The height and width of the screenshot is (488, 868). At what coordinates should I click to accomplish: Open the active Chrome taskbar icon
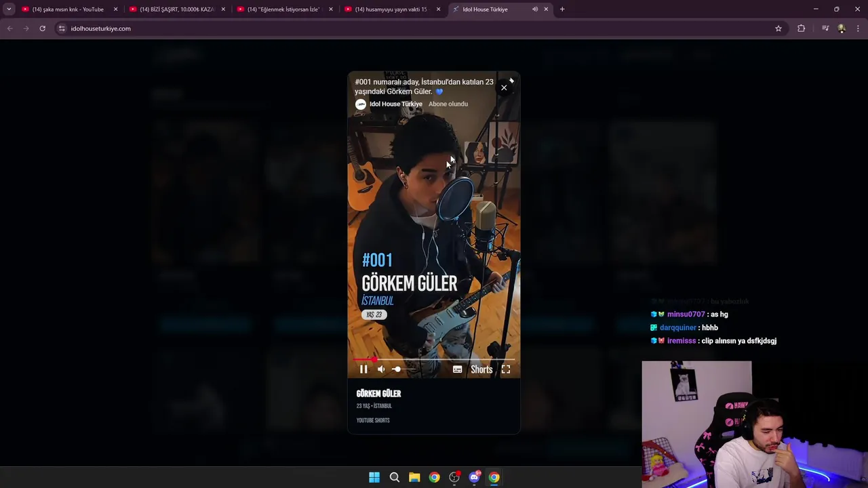[x=494, y=477]
